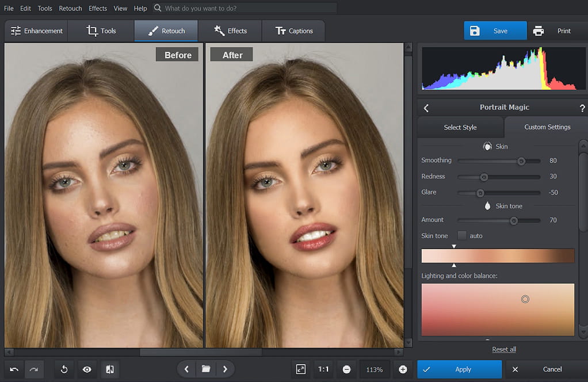Go back using Portrait Magic chevron
This screenshot has height=382, width=588.
click(x=426, y=108)
